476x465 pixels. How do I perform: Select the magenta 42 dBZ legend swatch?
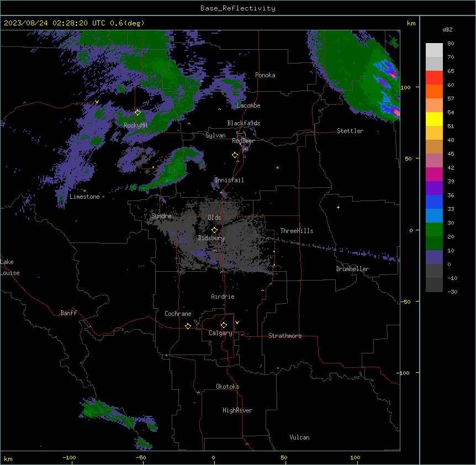(434, 174)
